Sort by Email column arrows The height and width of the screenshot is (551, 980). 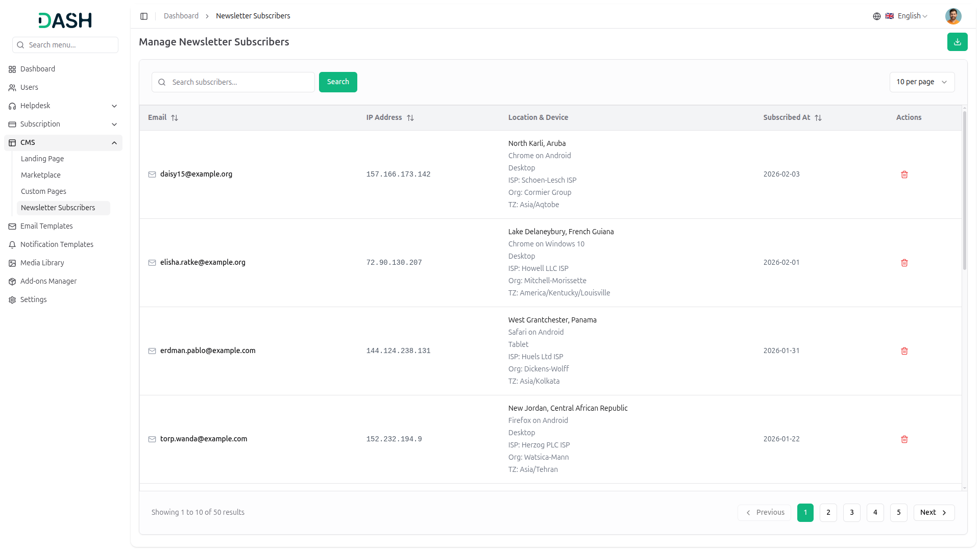click(x=175, y=118)
